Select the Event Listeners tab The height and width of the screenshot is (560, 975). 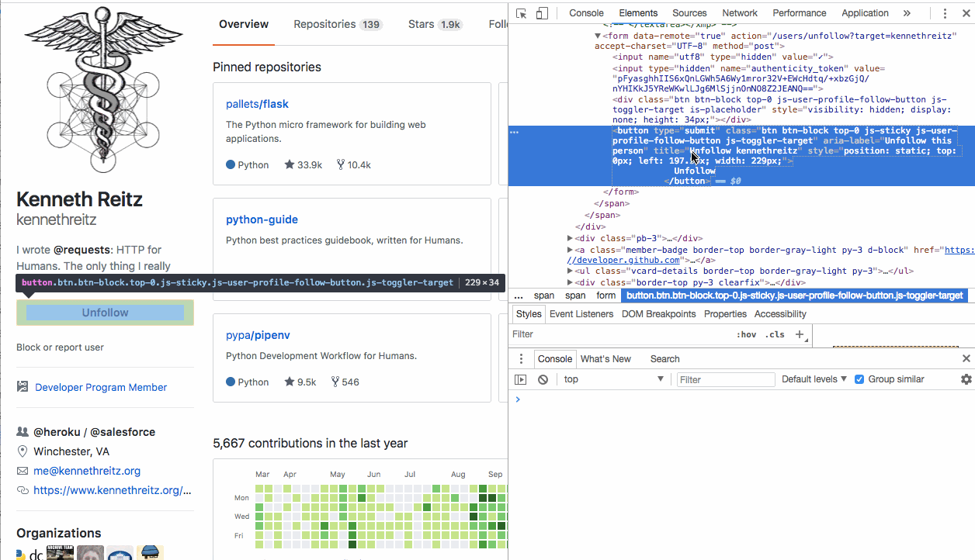click(581, 314)
